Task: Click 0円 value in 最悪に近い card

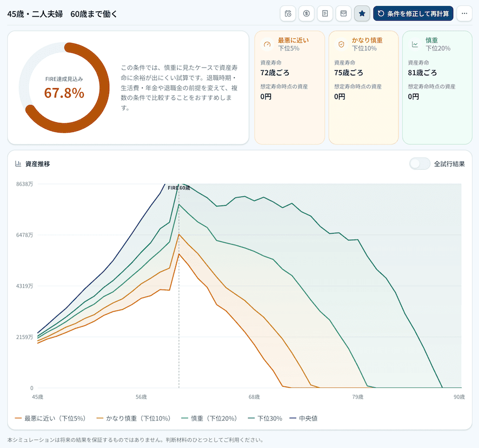Action: 266,97
